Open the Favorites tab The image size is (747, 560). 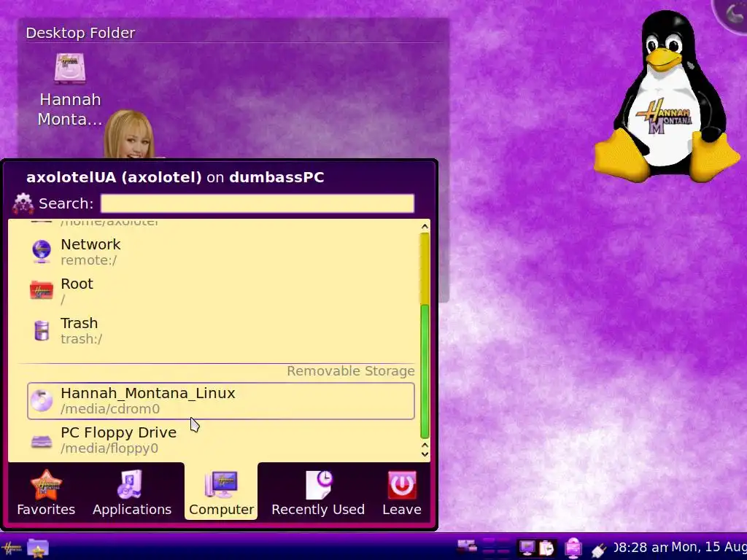[x=46, y=492]
